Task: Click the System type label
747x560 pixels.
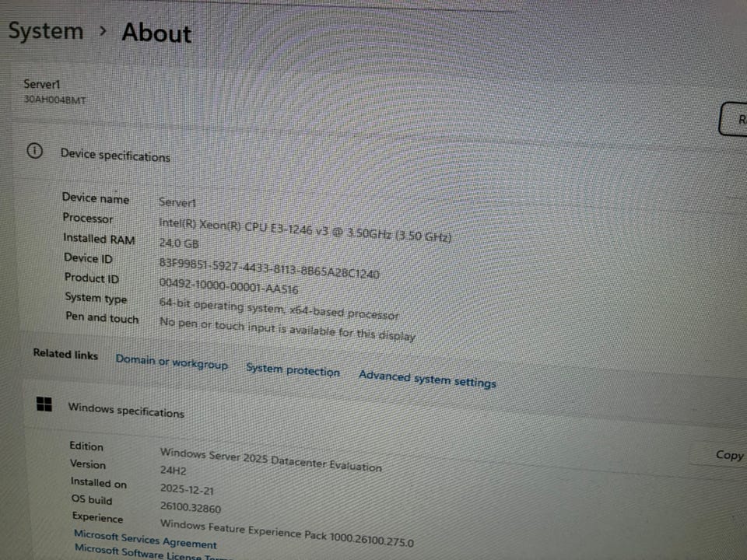Action: tap(96, 298)
